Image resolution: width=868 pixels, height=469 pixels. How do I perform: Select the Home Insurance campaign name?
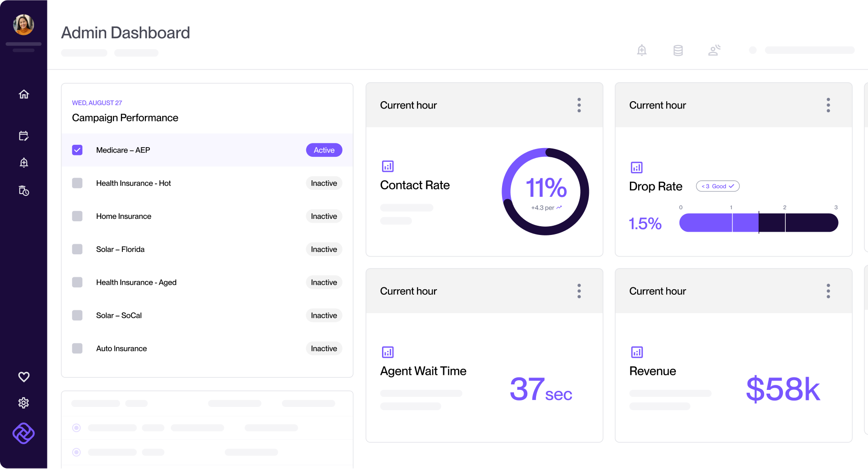click(124, 216)
